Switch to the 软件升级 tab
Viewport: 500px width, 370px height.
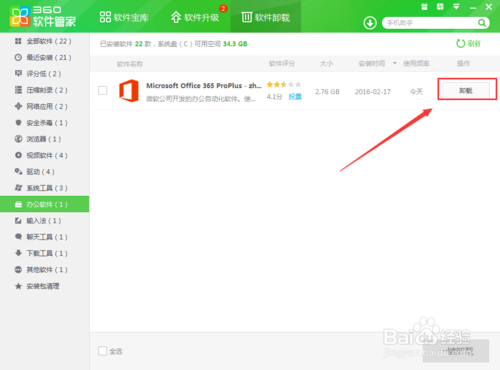coord(195,17)
